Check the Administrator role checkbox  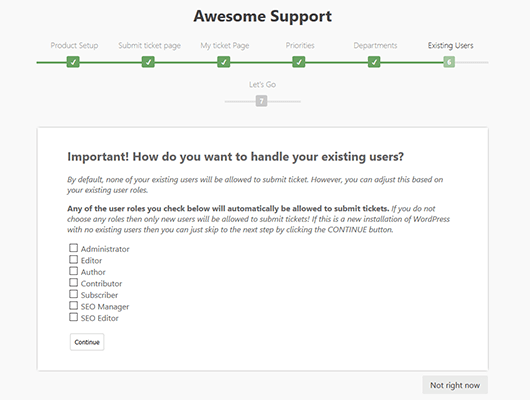pyautogui.click(x=73, y=248)
